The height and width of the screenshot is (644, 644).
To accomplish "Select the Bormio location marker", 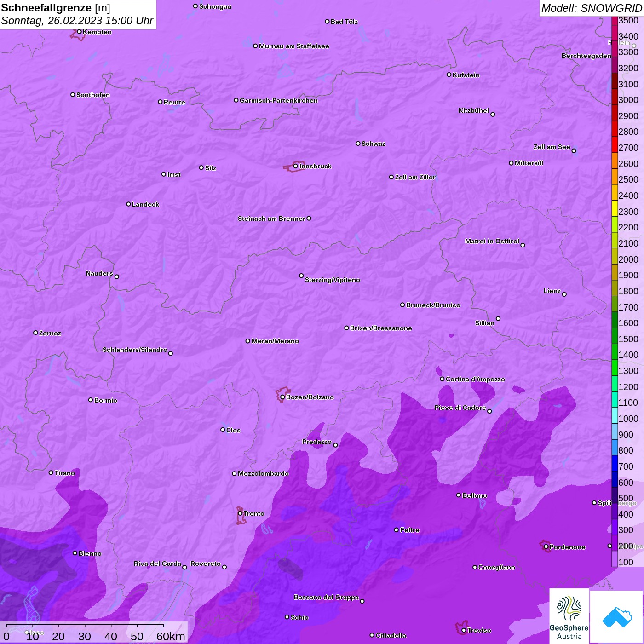I will pos(91,400).
